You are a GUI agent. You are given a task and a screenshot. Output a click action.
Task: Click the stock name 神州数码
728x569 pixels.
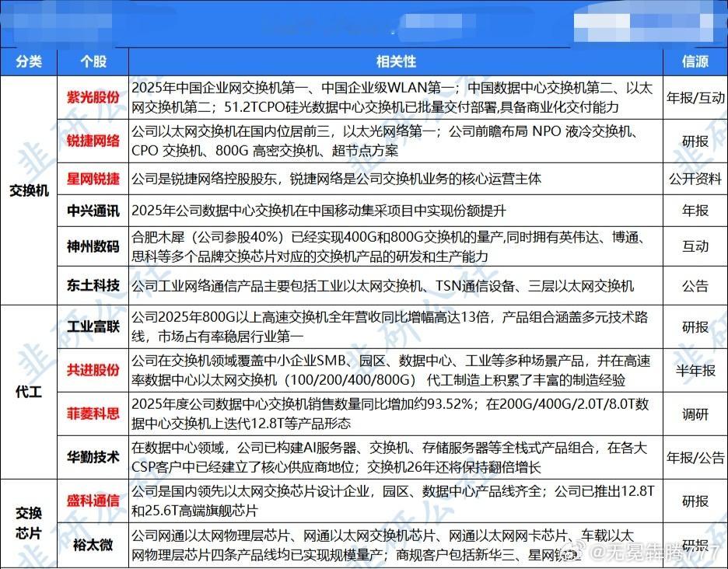pyautogui.click(x=93, y=246)
